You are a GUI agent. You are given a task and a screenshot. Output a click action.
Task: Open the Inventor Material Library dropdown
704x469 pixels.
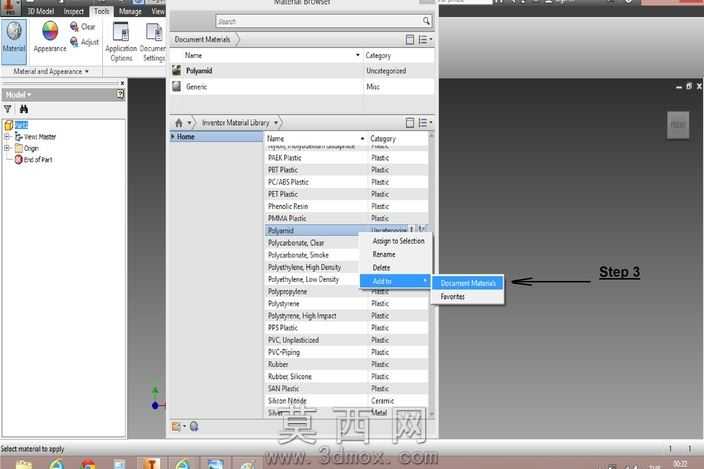pyautogui.click(x=276, y=123)
